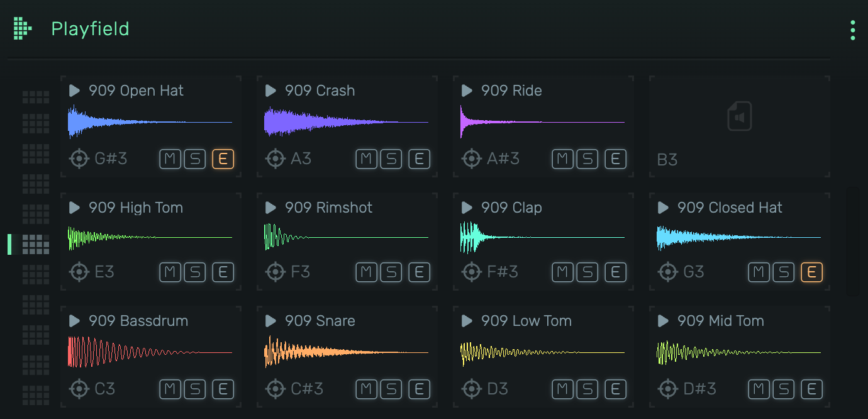Click the 909 Clap waveform

tap(542, 238)
